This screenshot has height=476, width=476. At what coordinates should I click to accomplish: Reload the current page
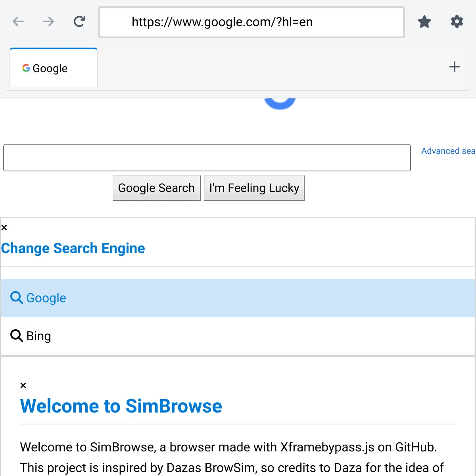[x=79, y=21]
